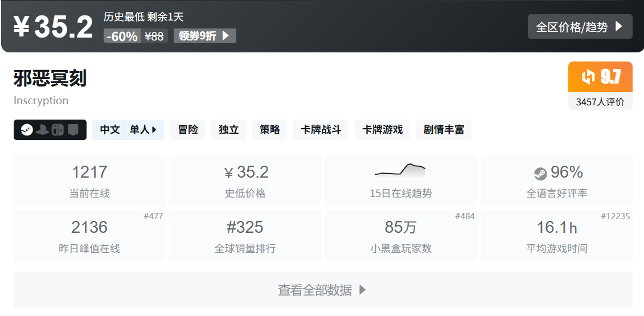Click the 昨日峰值在线 2136 card
The image size is (644, 316).
(89, 236)
